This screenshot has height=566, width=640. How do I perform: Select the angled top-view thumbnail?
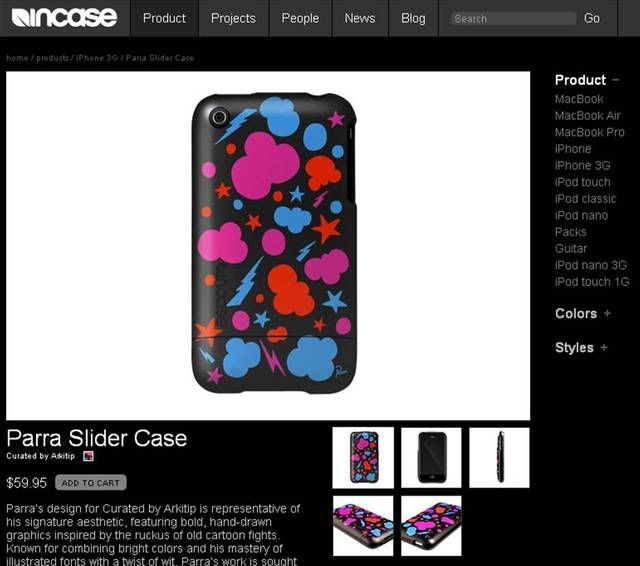pos(363,526)
